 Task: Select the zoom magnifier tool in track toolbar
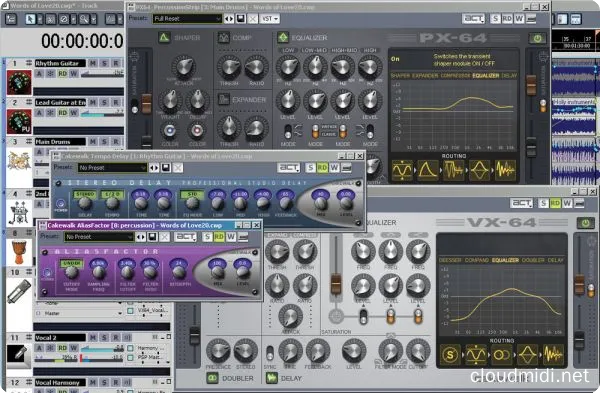(84, 19)
